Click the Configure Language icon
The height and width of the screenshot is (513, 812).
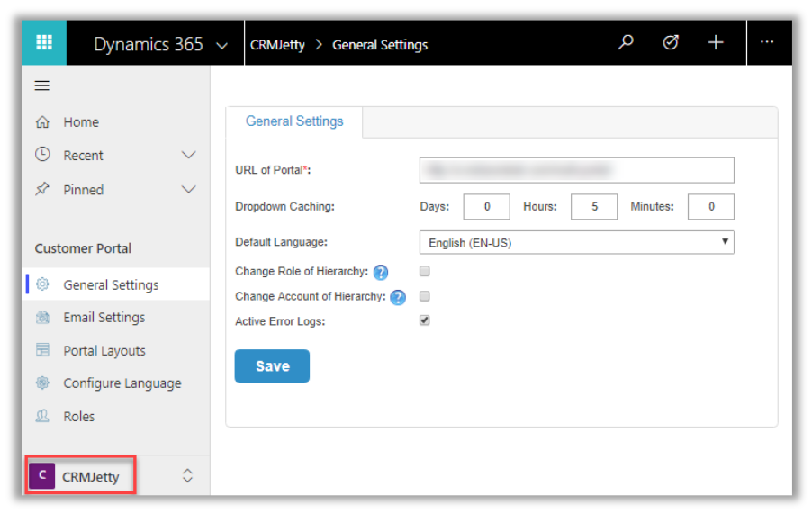click(42, 382)
